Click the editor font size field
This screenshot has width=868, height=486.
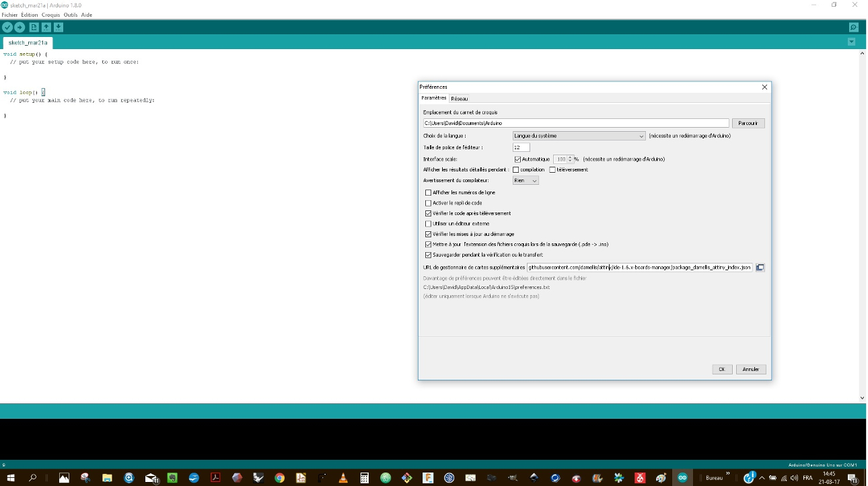(x=521, y=147)
